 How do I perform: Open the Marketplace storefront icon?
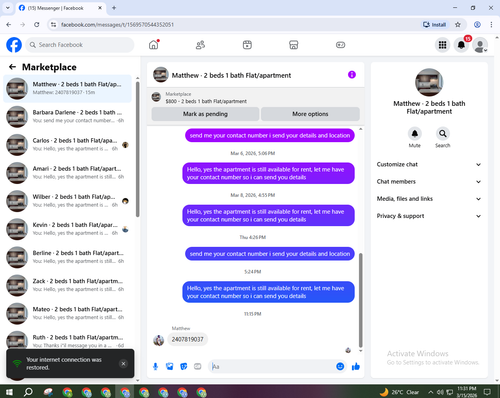(x=294, y=45)
